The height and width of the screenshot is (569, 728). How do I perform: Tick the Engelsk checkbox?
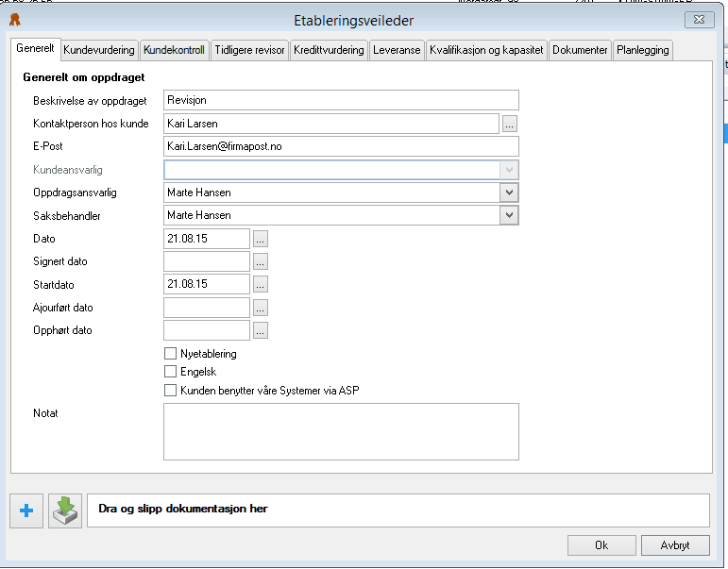[170, 372]
